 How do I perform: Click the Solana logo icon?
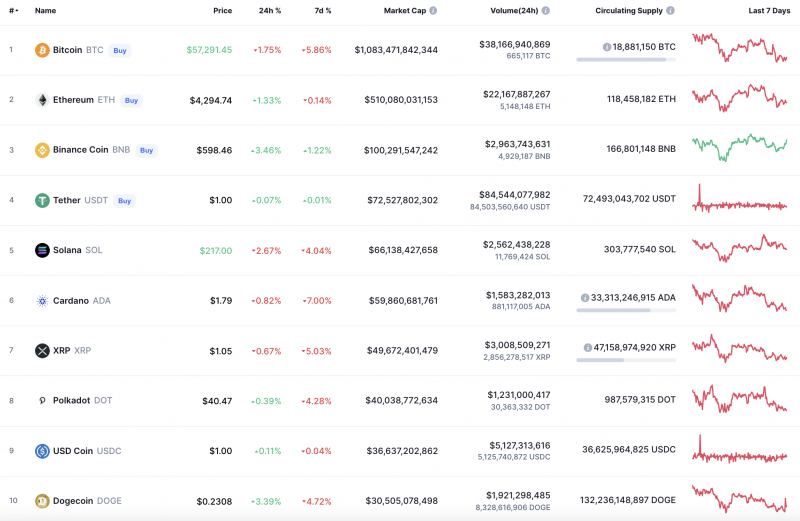(42, 250)
